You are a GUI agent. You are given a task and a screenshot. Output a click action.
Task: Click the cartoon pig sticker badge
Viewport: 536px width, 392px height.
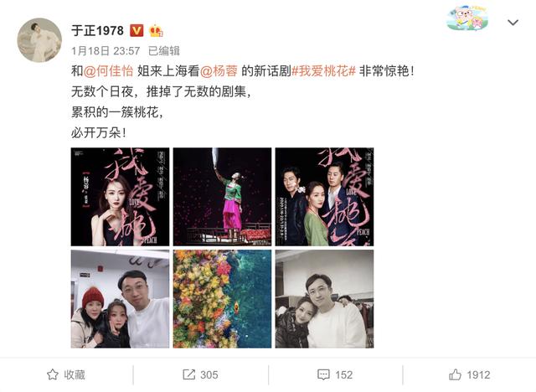[x=467, y=17]
